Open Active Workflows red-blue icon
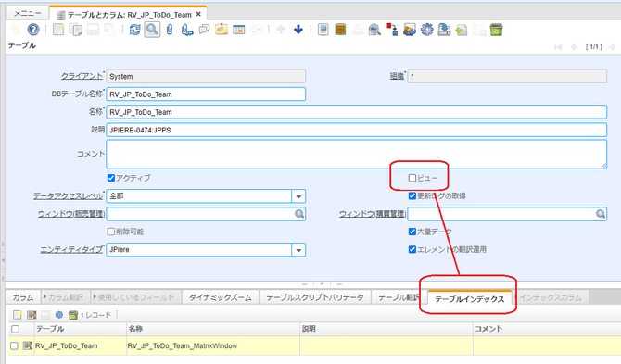The width and height of the screenshot is (621, 364). [x=392, y=30]
